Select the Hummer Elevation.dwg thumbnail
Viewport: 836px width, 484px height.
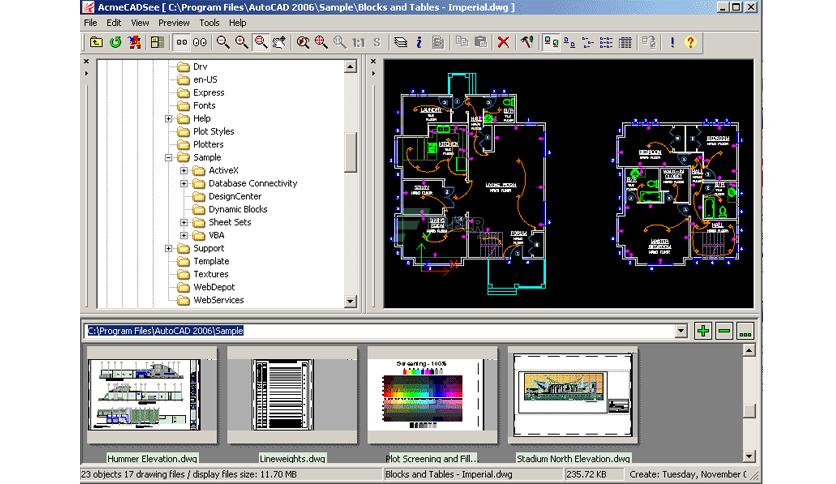(x=152, y=395)
